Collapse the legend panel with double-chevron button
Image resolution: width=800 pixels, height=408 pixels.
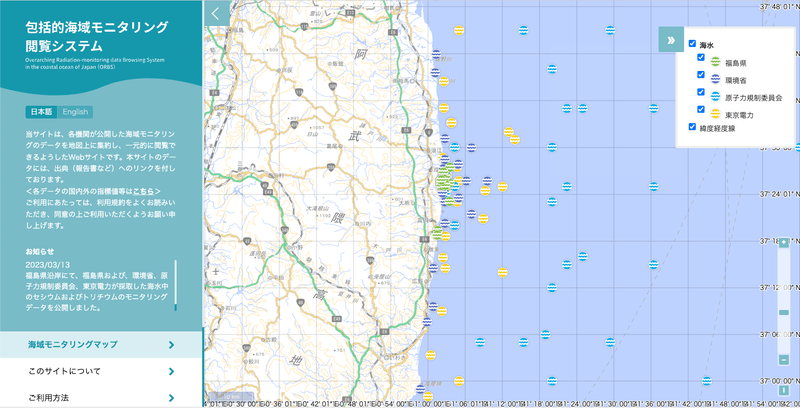671,40
